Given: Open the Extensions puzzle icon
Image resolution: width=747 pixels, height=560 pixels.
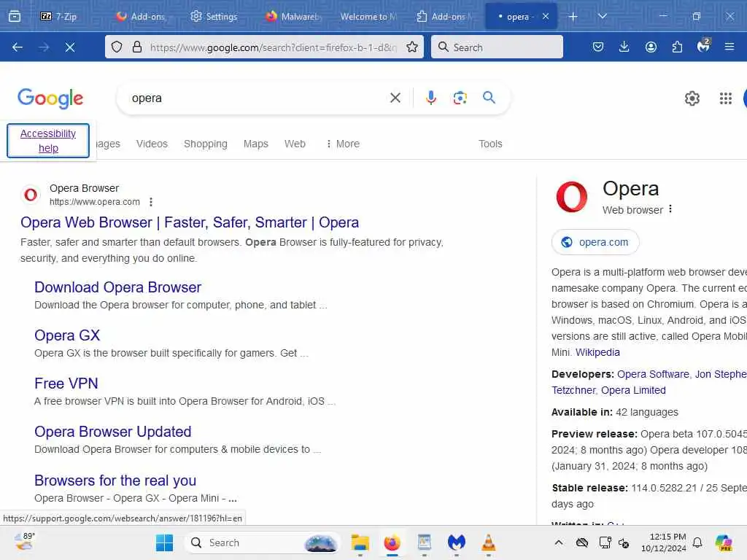Looking at the screenshot, I should [677, 47].
